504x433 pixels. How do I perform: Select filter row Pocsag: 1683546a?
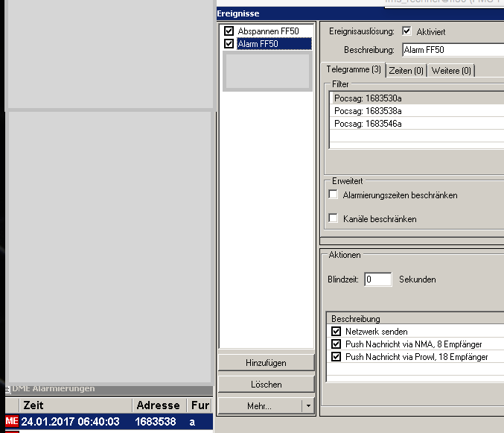tap(417, 124)
